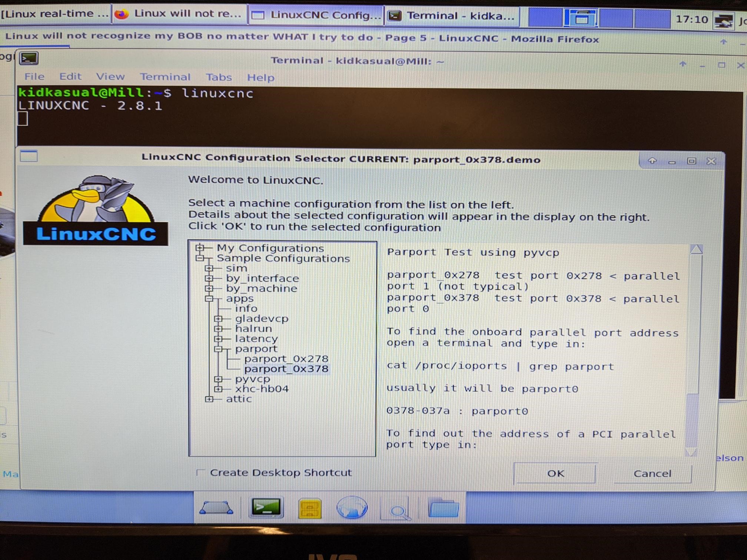
Task: Open Terminal Tabs menu
Action: click(x=219, y=77)
